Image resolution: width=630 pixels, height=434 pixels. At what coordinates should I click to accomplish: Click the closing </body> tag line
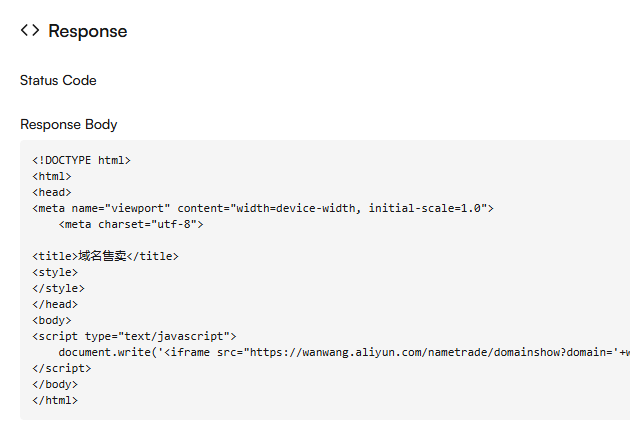tap(55, 384)
